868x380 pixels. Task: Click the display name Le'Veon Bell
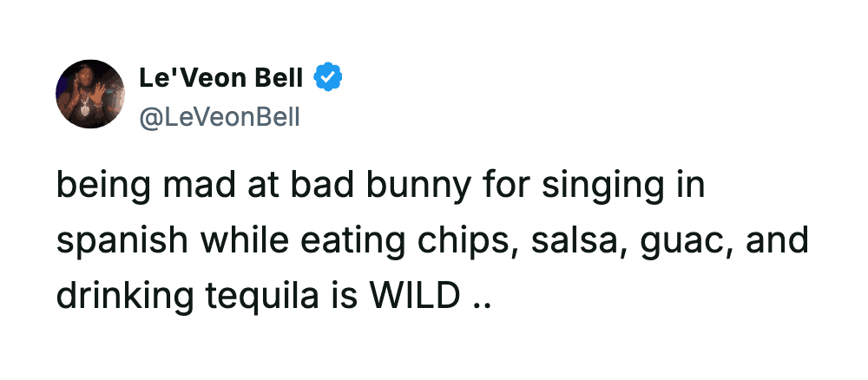tap(220, 79)
